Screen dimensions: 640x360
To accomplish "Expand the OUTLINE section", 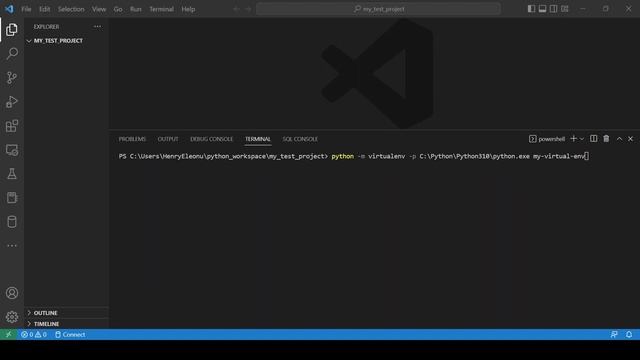I will tap(66, 313).
